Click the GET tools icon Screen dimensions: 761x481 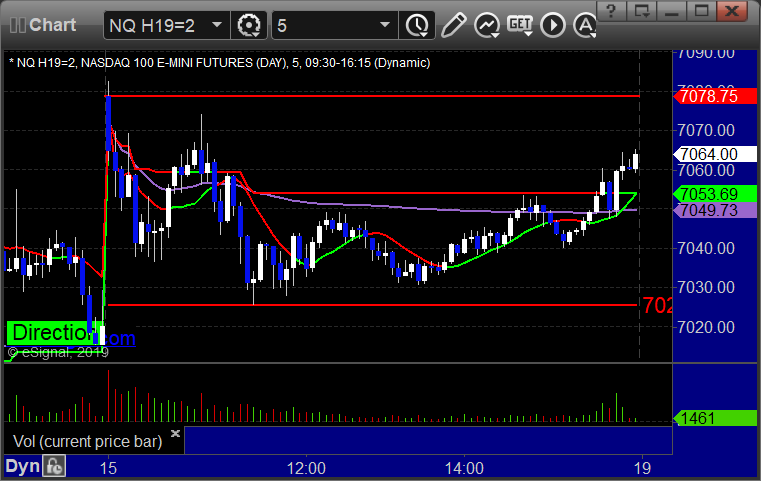tap(520, 25)
